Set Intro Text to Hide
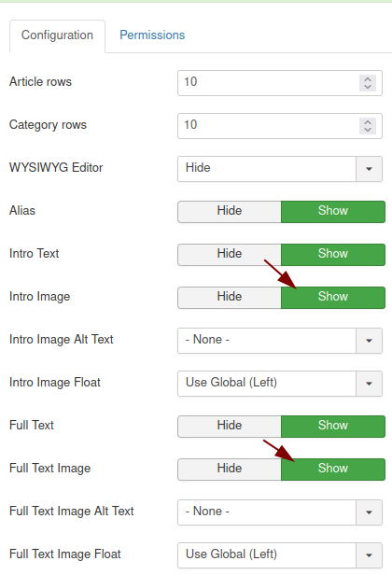392x575 pixels. [230, 255]
